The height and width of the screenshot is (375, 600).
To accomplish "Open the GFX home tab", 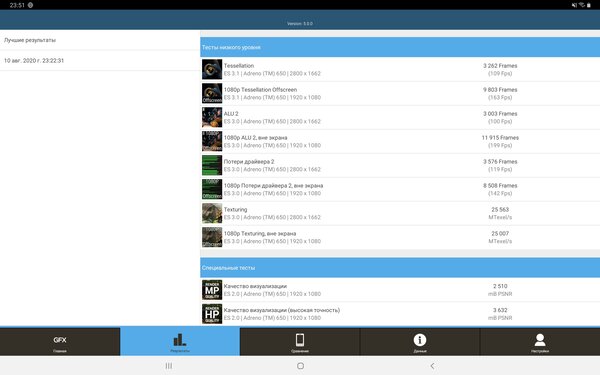I will [60, 342].
